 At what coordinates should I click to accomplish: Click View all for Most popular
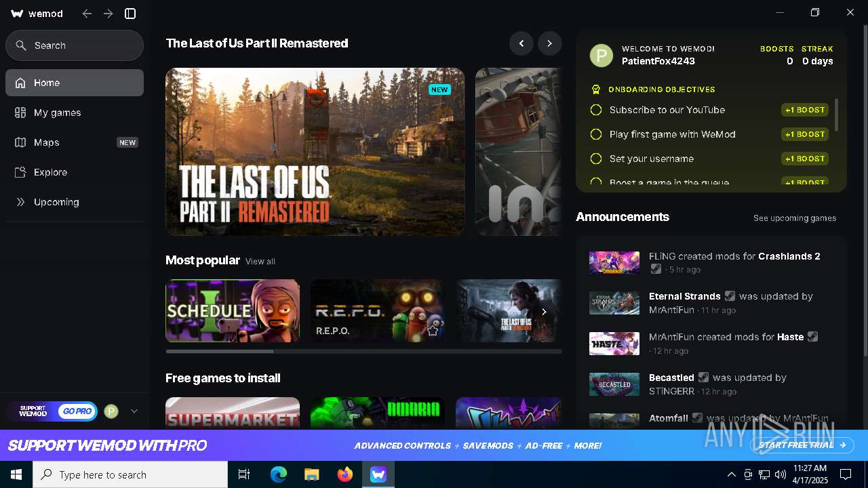pos(260,262)
